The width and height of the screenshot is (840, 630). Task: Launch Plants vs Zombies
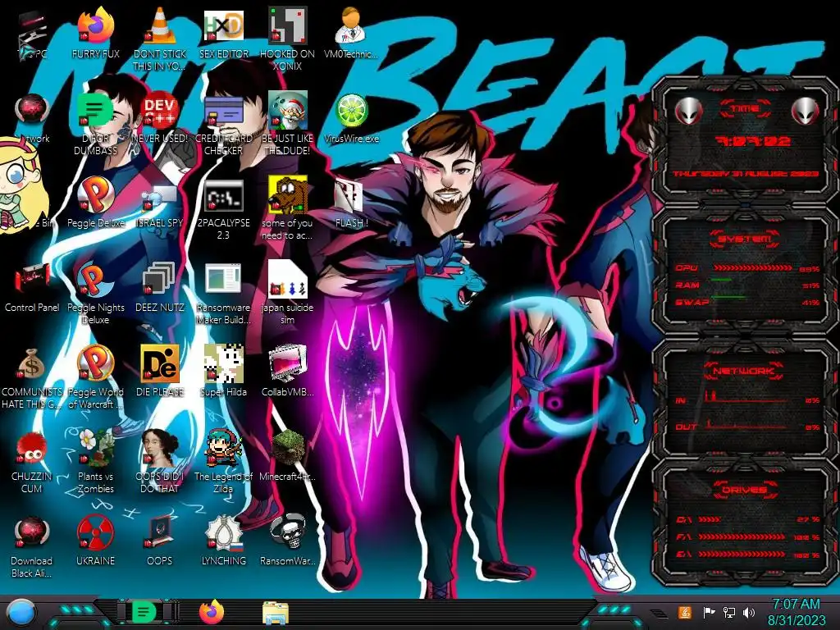tap(95, 449)
